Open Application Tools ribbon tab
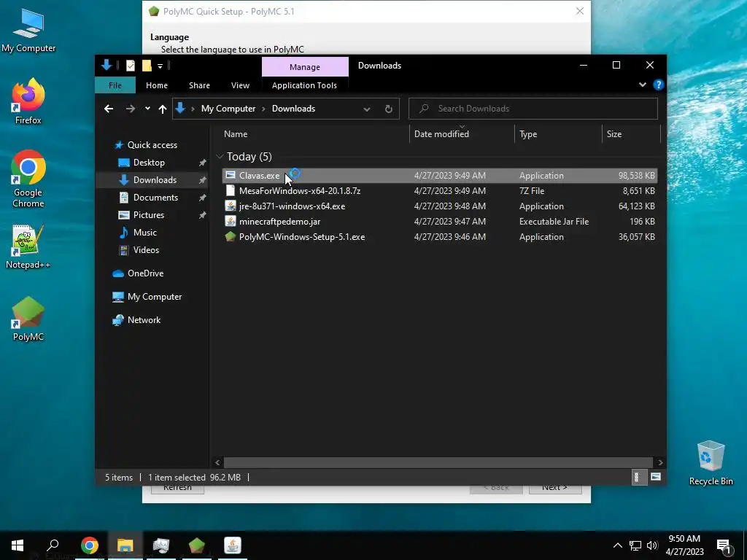747x560 pixels. click(x=304, y=85)
